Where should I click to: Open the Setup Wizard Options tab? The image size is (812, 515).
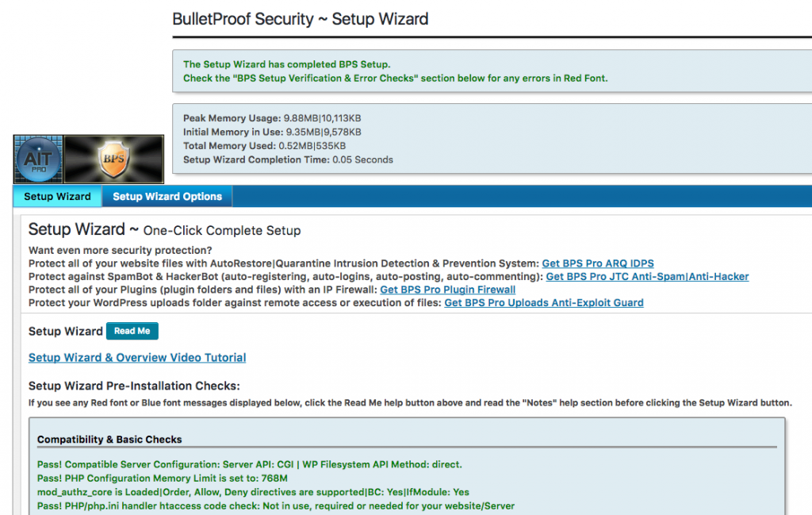(167, 197)
